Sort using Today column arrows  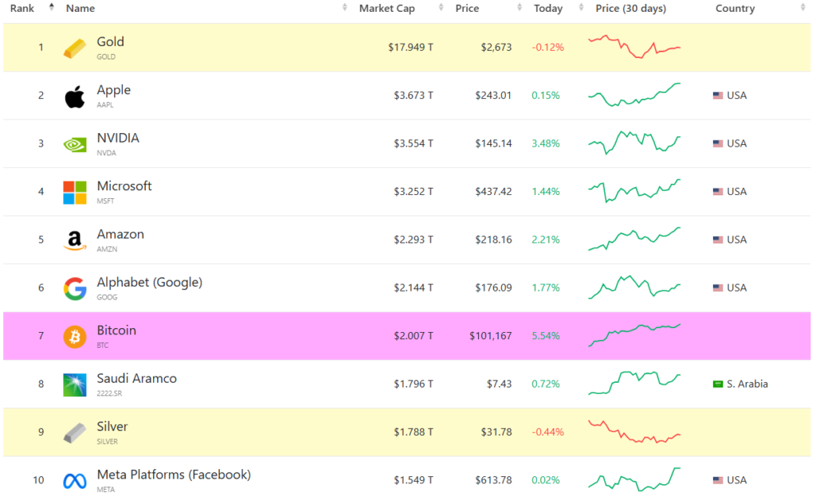click(x=581, y=6)
